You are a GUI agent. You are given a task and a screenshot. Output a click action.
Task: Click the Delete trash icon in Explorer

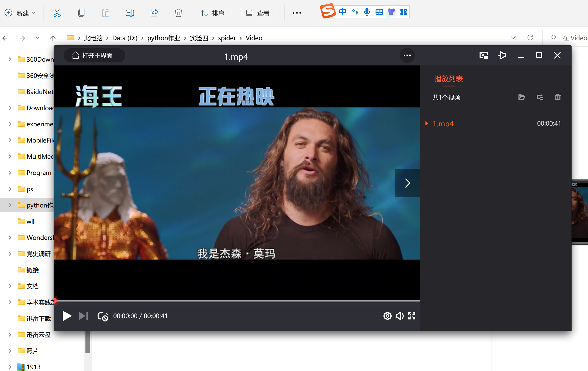click(178, 13)
